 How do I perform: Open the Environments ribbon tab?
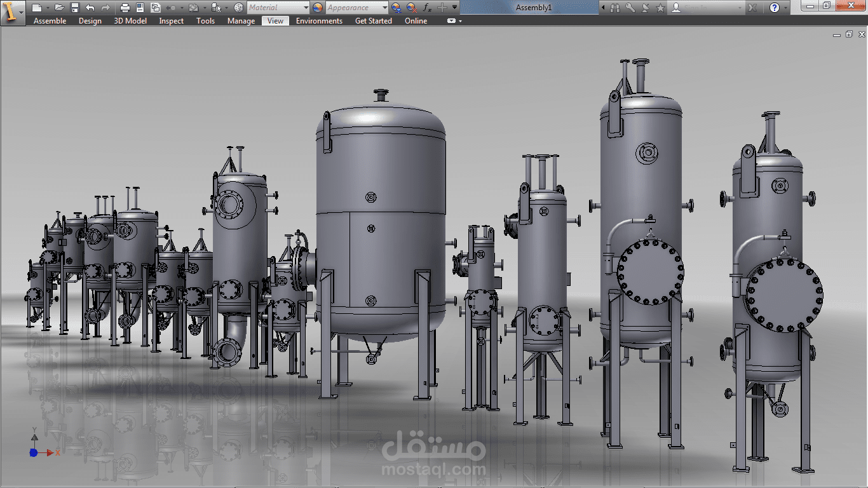click(x=319, y=21)
